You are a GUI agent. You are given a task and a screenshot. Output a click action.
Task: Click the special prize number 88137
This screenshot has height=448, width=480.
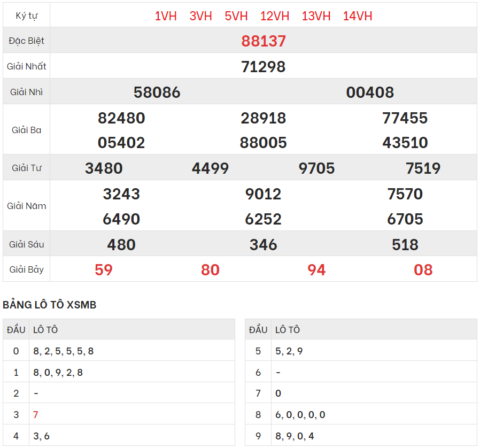(x=264, y=41)
